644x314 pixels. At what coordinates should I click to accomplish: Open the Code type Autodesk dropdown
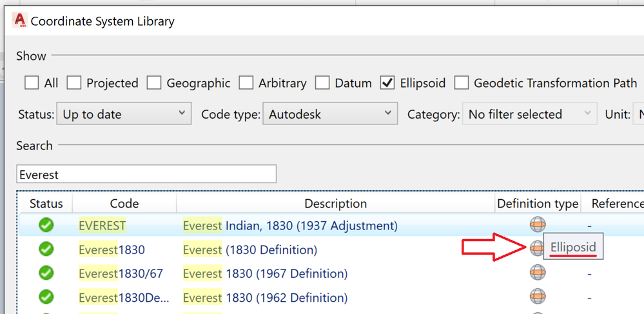click(329, 115)
